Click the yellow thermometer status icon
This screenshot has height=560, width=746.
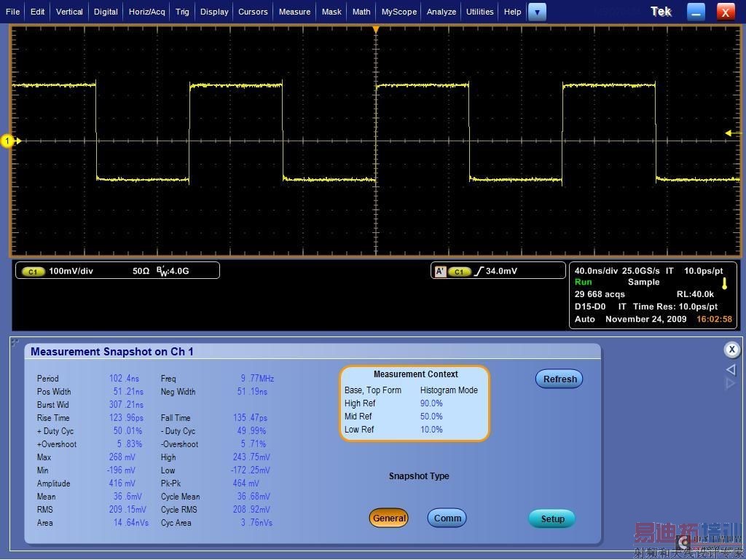pos(724,283)
